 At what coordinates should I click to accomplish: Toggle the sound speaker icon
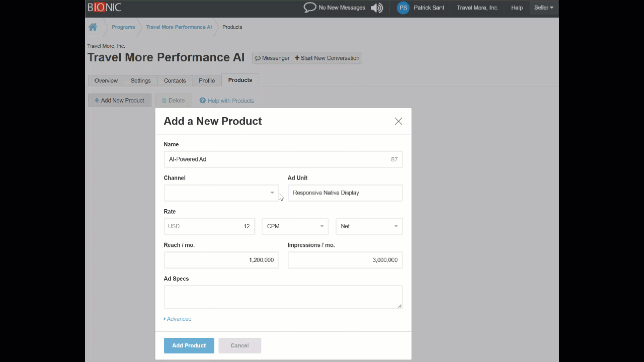pyautogui.click(x=377, y=8)
